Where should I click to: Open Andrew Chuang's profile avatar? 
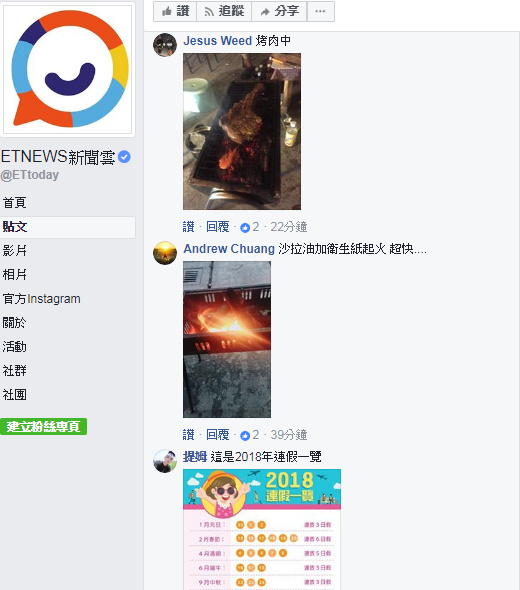click(x=165, y=253)
